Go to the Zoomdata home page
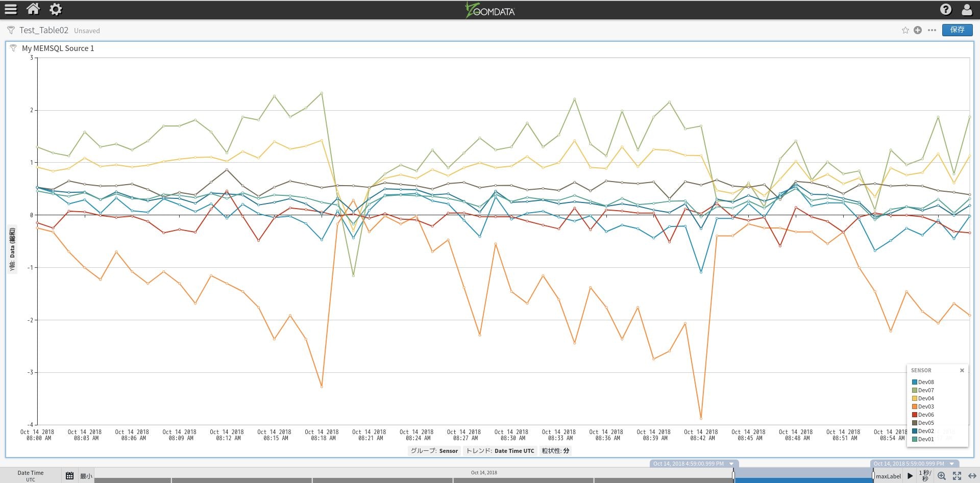Image resolution: width=980 pixels, height=483 pixels. tap(33, 9)
